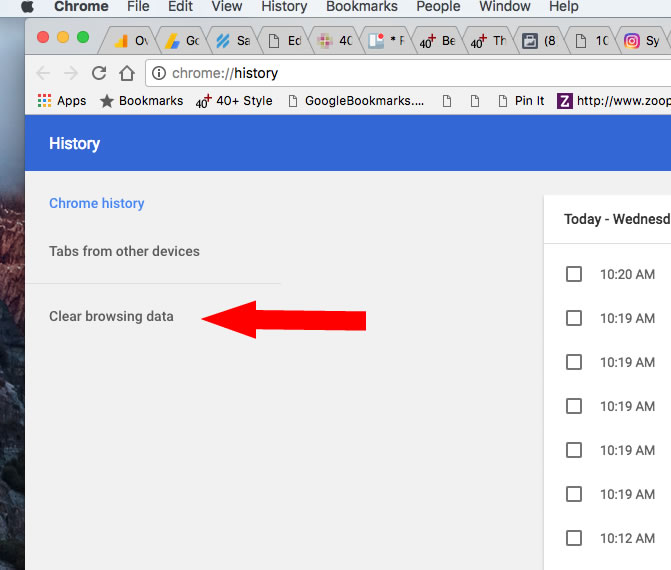This screenshot has width=671, height=570.
Task: Click the site info icon in address bar
Action: tap(159, 73)
